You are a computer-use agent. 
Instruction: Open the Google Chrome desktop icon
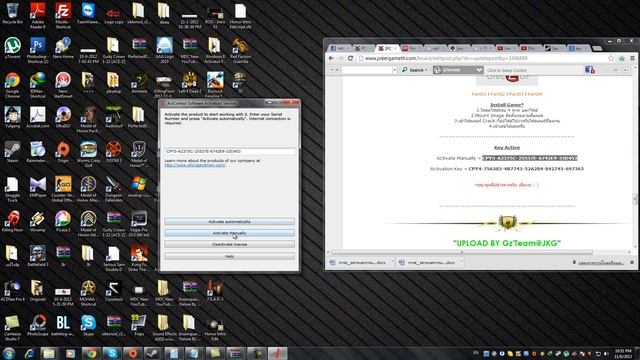(12, 85)
